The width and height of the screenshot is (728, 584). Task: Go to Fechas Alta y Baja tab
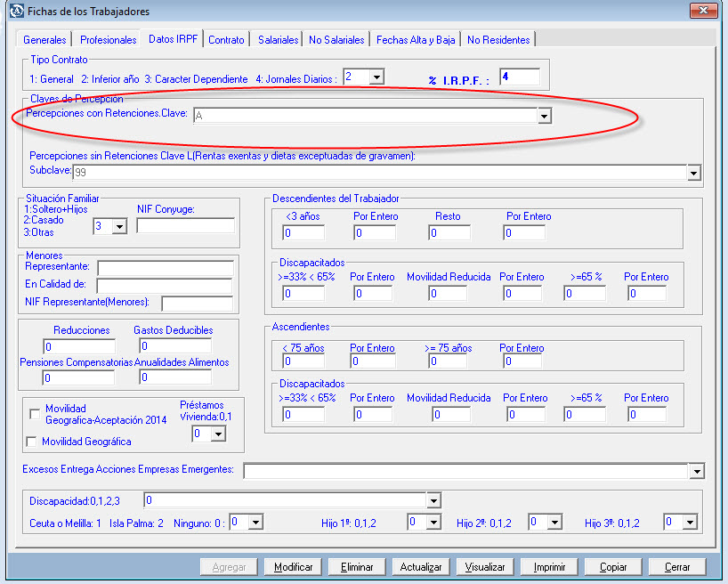(x=416, y=40)
